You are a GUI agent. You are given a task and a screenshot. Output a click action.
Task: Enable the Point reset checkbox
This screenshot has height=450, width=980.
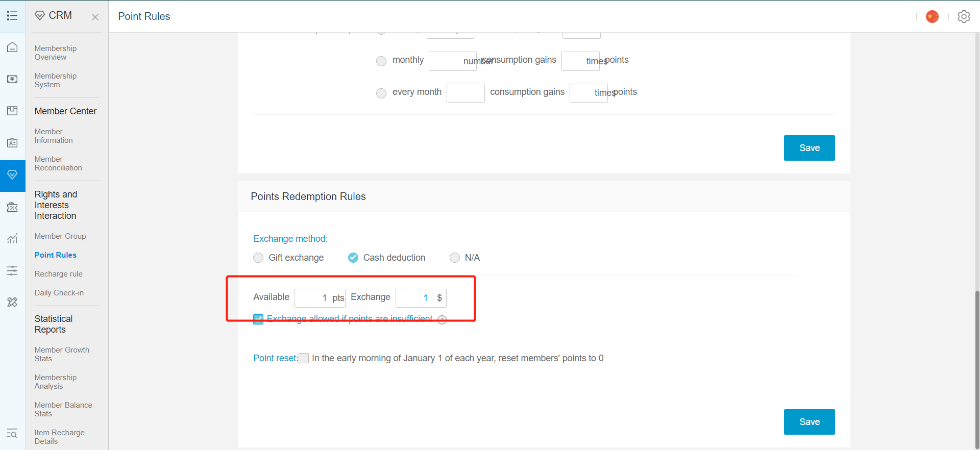(x=304, y=358)
